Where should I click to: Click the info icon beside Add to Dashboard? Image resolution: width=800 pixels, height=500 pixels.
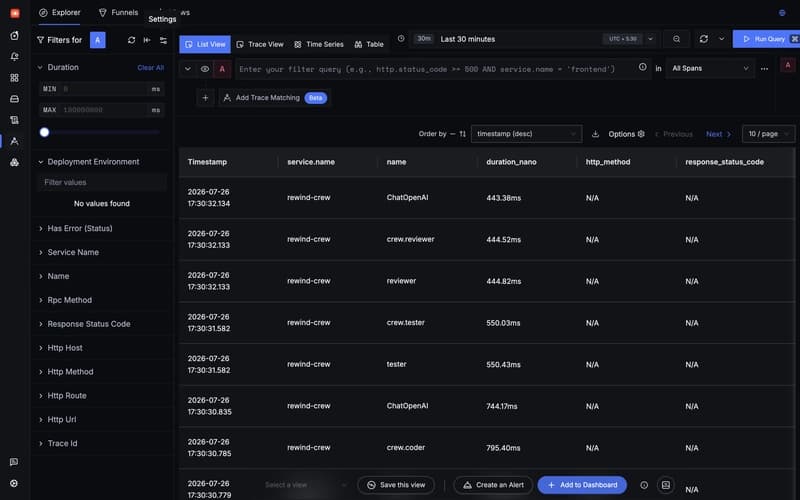point(644,485)
